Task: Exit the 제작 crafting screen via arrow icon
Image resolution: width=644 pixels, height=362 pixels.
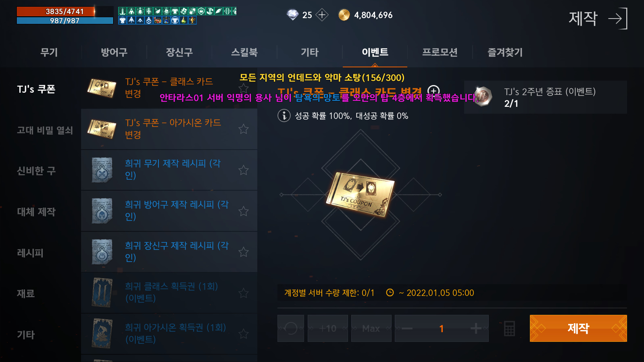Action: (x=618, y=19)
